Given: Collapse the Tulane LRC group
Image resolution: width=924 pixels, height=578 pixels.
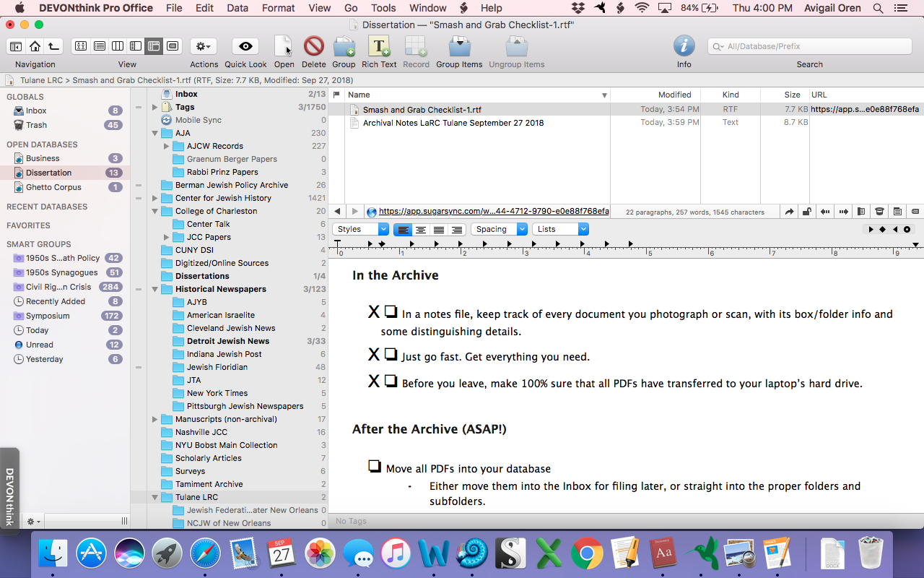Looking at the screenshot, I should 154,497.
